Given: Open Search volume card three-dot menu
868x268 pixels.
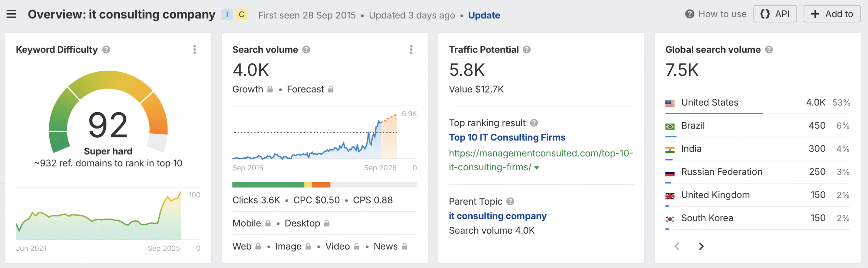Looking at the screenshot, I should point(411,50).
